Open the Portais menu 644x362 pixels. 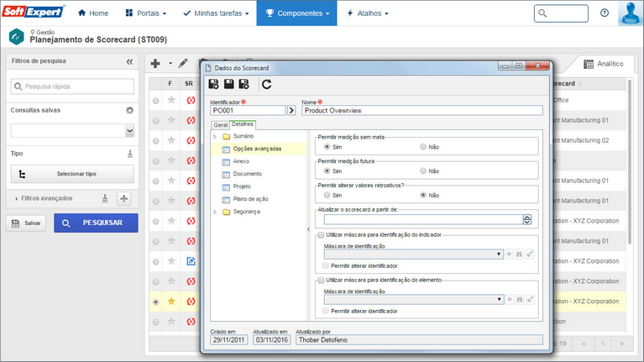pyautogui.click(x=146, y=13)
